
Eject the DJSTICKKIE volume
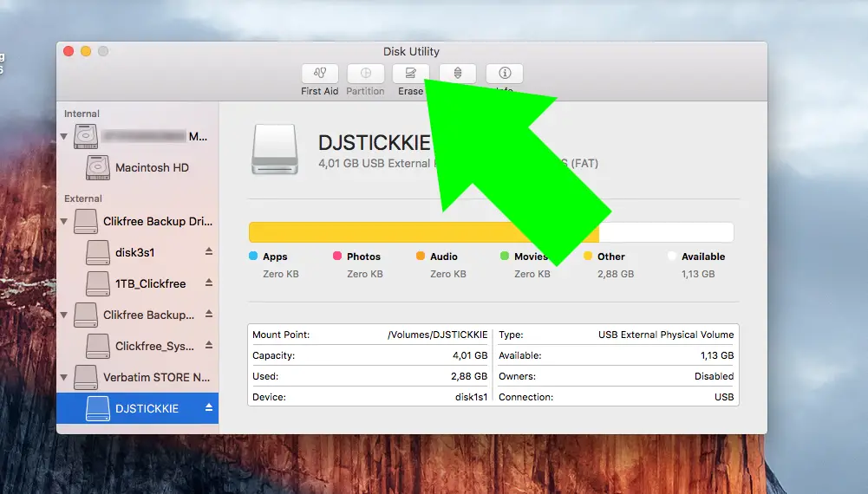click(x=209, y=407)
